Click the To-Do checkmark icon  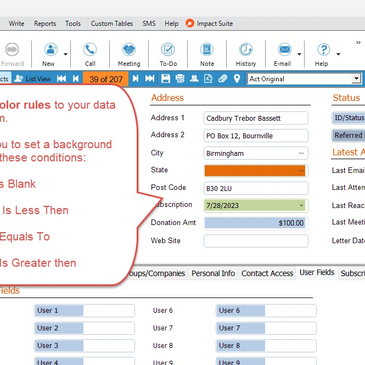[x=168, y=49]
